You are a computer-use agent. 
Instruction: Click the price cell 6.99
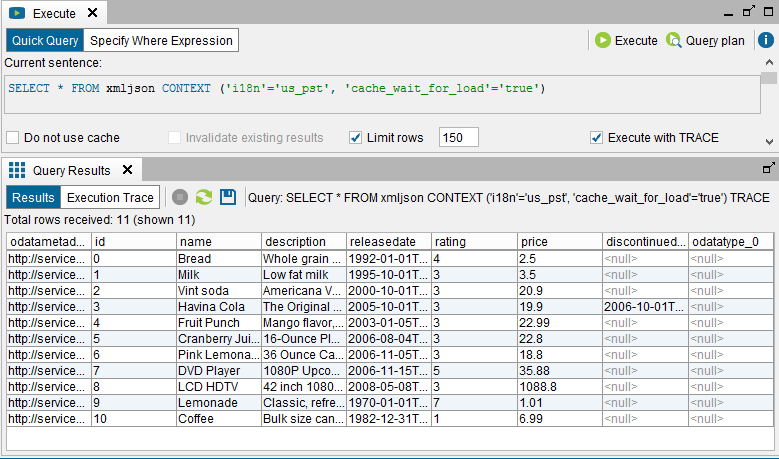pyautogui.click(x=559, y=419)
